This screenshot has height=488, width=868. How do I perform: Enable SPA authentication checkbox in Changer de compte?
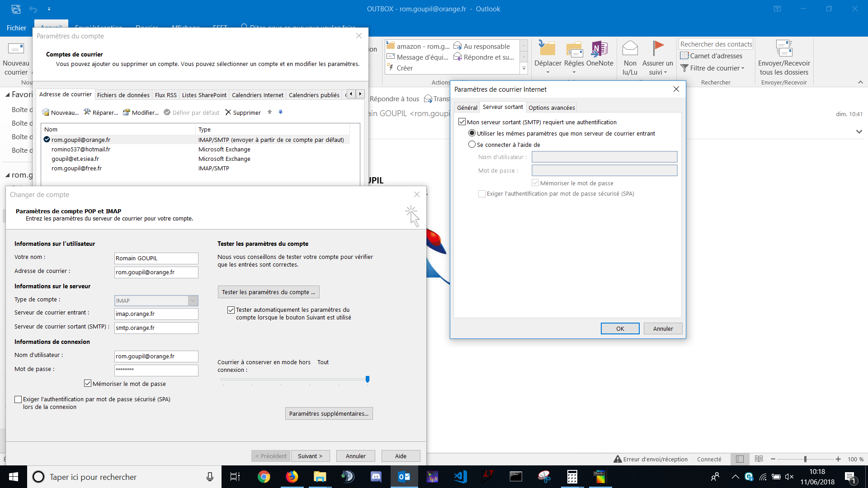[18, 399]
